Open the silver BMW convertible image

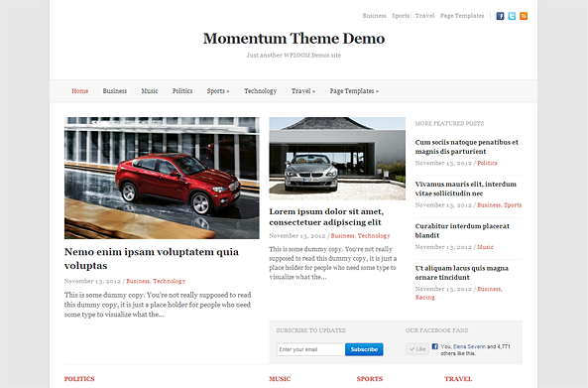[337, 159]
